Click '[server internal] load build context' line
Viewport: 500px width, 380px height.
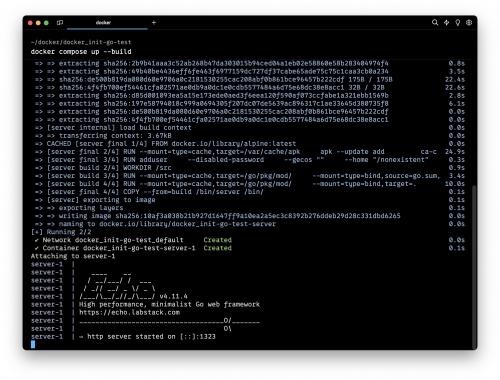(113, 128)
